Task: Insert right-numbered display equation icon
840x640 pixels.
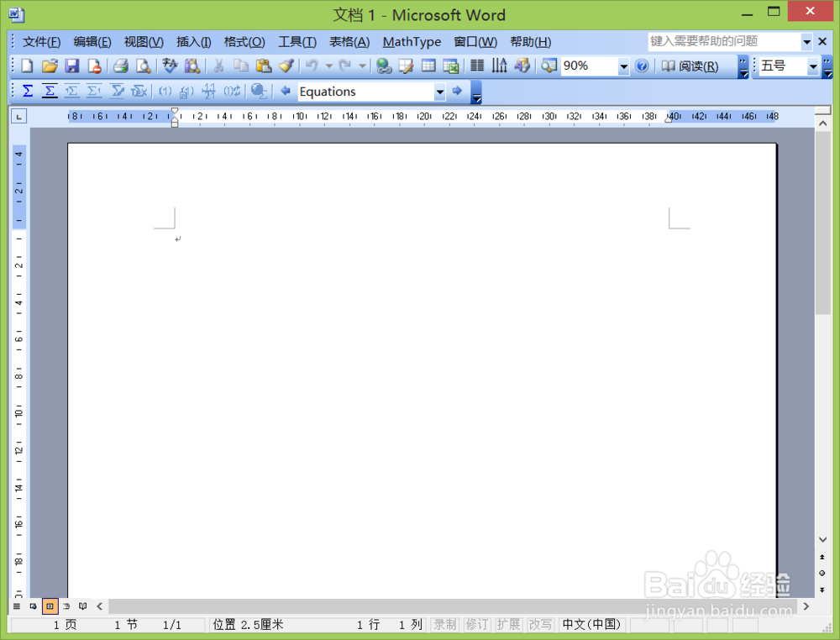Action: point(94,92)
